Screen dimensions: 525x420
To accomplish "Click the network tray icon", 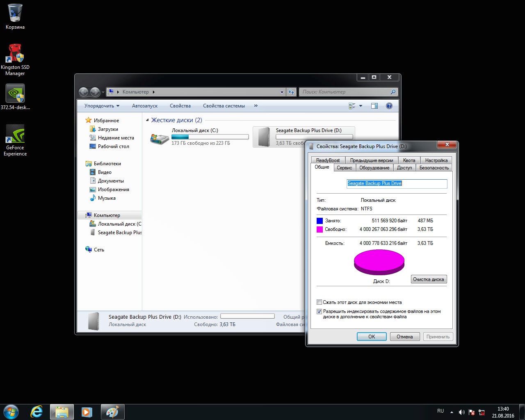I will pyautogui.click(x=482, y=412).
